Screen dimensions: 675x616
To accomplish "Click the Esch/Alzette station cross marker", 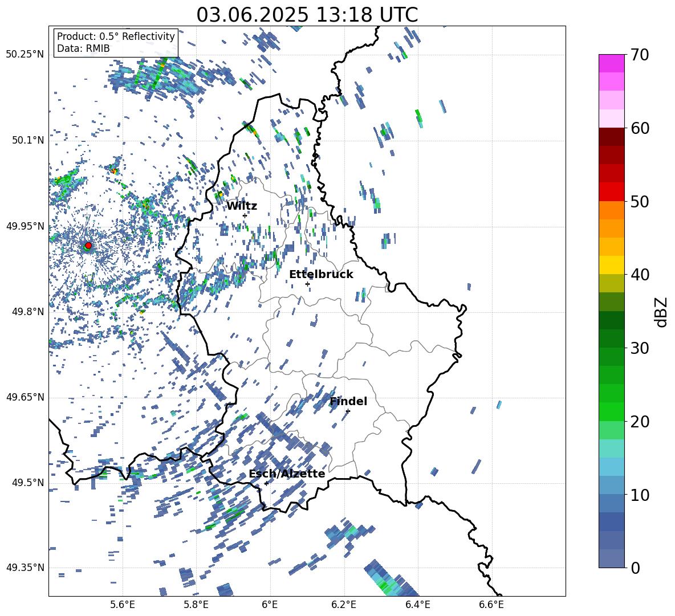I will pos(266,483).
